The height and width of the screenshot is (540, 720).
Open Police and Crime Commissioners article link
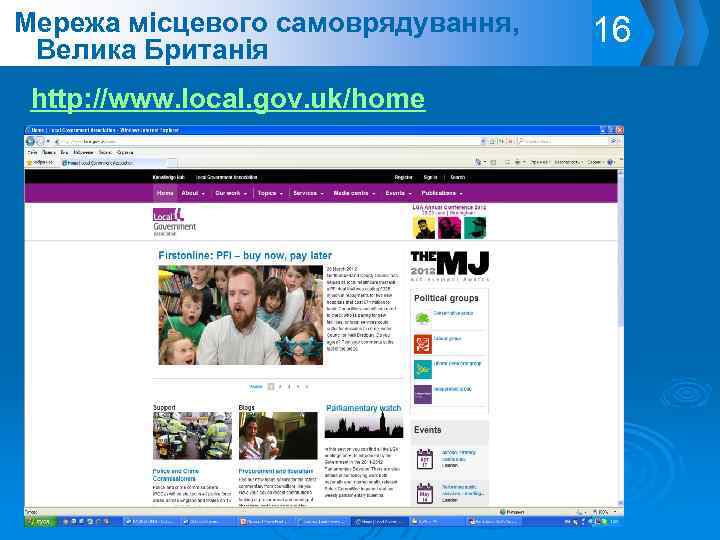tap(176, 475)
